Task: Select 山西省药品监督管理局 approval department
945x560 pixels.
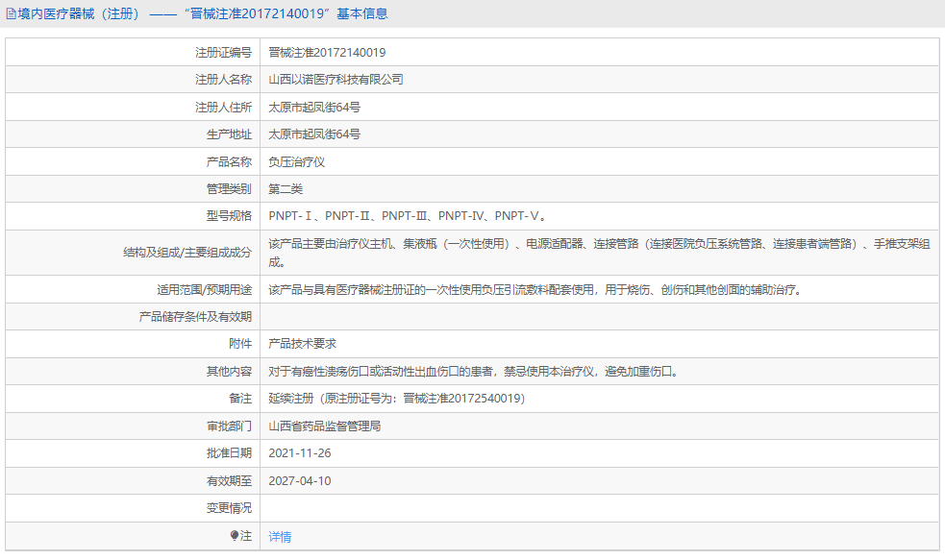Action: (324, 426)
